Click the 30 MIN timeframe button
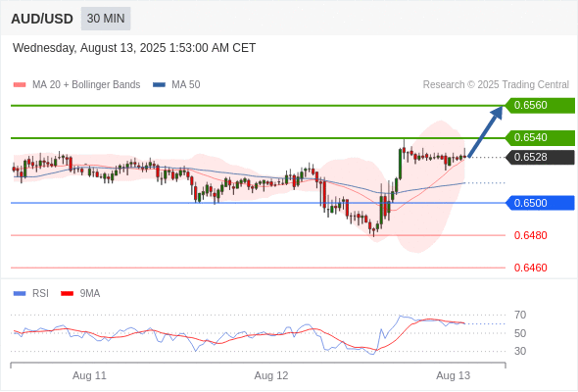Viewport: 578px width, 392px height. 106,19
